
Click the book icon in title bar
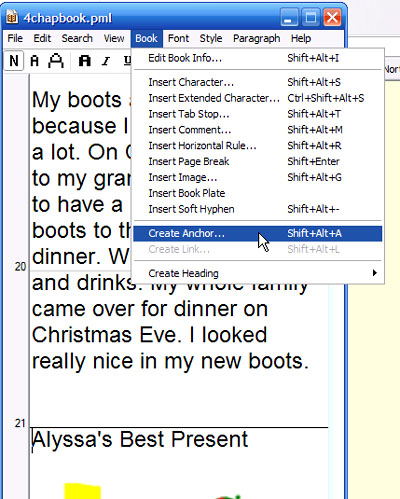(x=12, y=17)
